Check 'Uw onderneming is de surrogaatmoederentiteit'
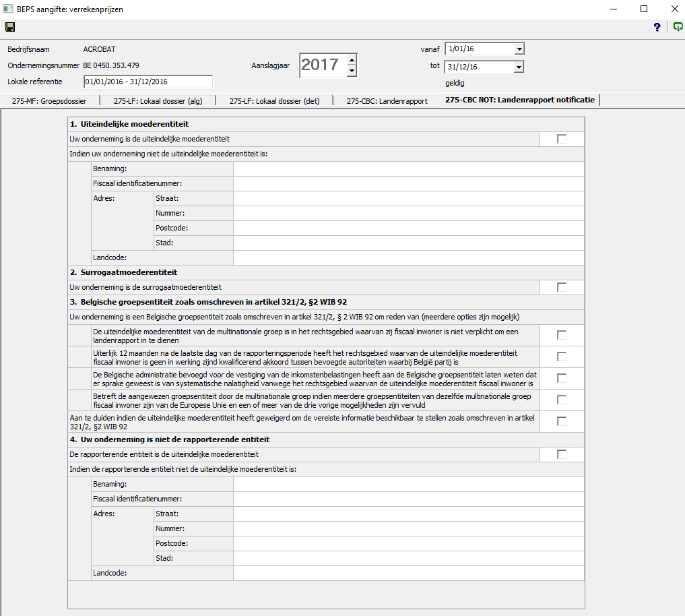 pos(562,287)
